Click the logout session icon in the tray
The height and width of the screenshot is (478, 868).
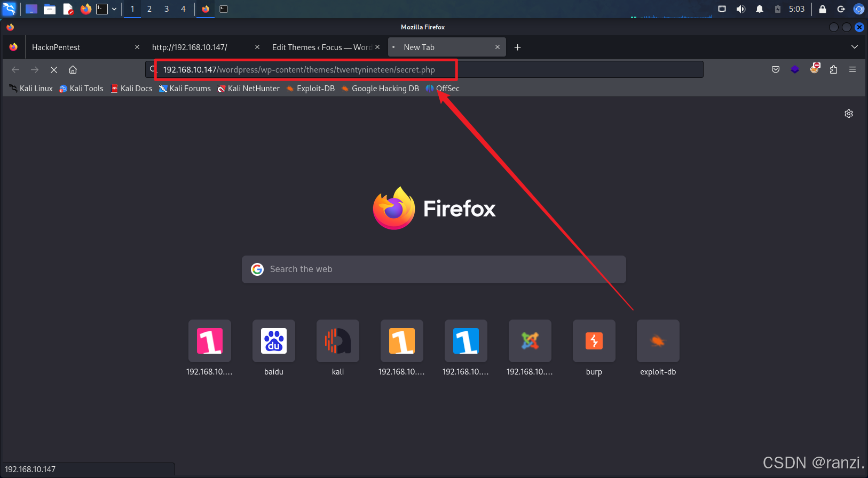click(x=841, y=9)
